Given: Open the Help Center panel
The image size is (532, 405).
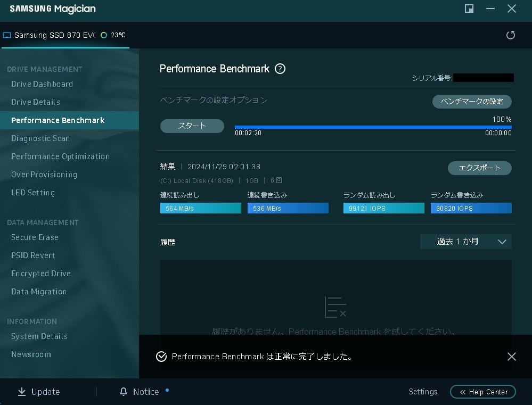Looking at the screenshot, I should click(x=483, y=392).
